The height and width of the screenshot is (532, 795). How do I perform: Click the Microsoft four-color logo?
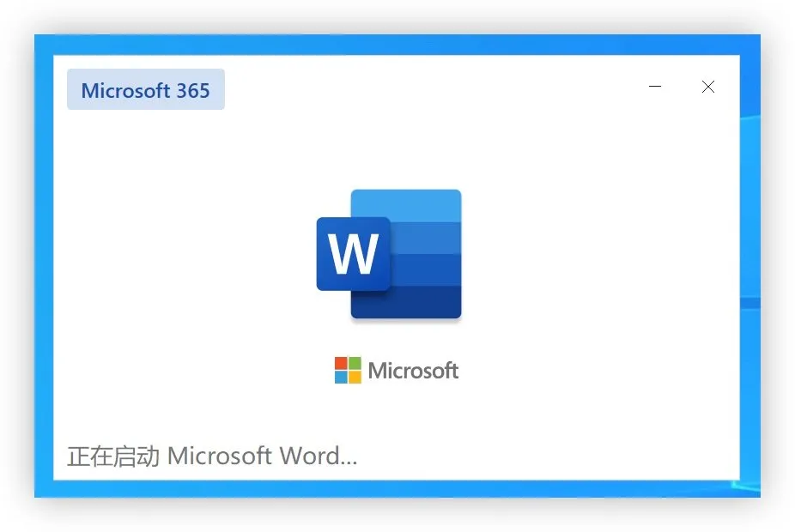348,371
